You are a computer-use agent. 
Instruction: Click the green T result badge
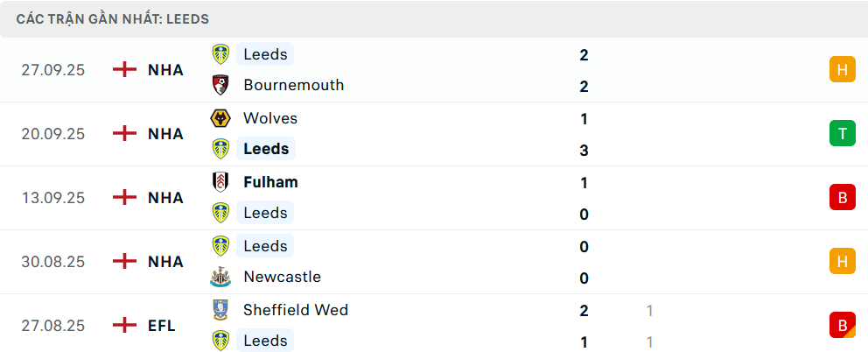[x=842, y=133]
